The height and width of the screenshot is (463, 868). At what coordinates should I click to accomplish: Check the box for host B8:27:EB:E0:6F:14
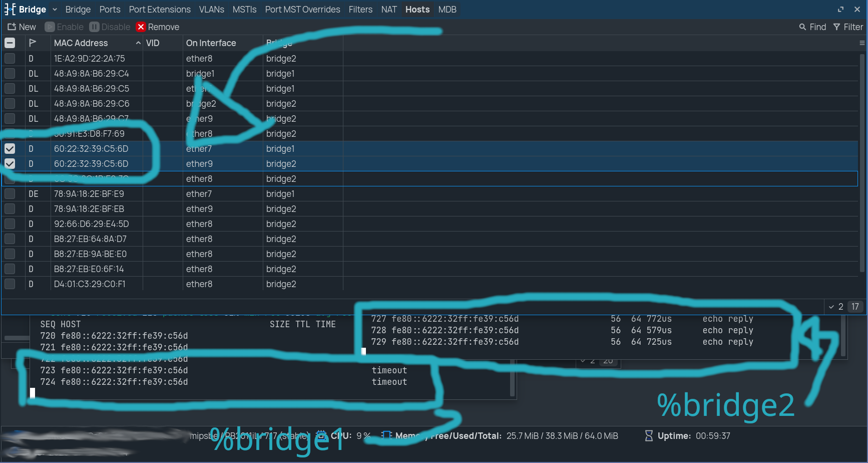click(10, 269)
